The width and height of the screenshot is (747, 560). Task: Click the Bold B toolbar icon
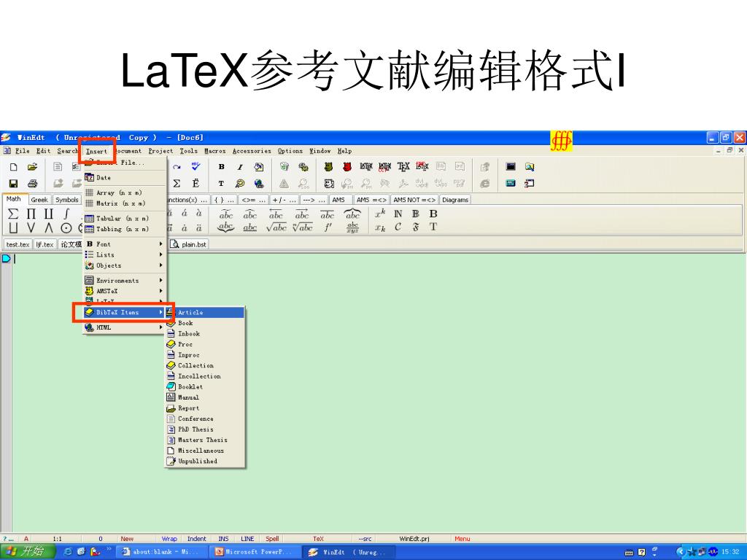pyautogui.click(x=222, y=167)
